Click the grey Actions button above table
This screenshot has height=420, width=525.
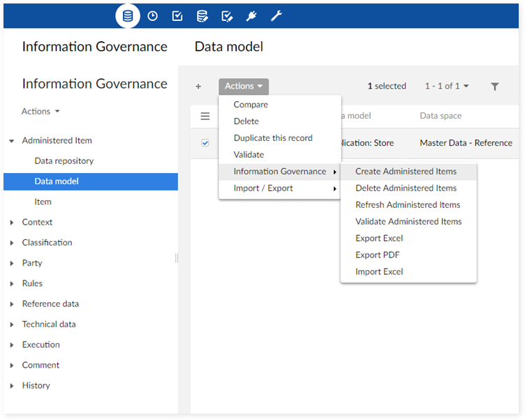click(244, 87)
